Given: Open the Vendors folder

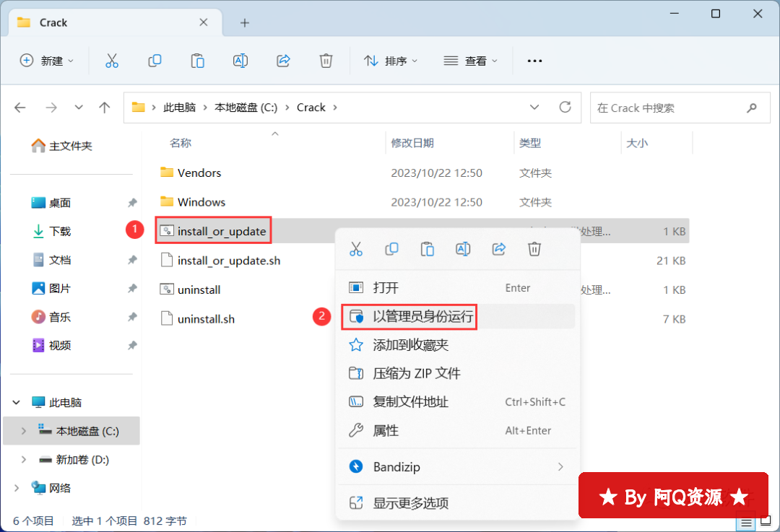Looking at the screenshot, I should [x=199, y=173].
